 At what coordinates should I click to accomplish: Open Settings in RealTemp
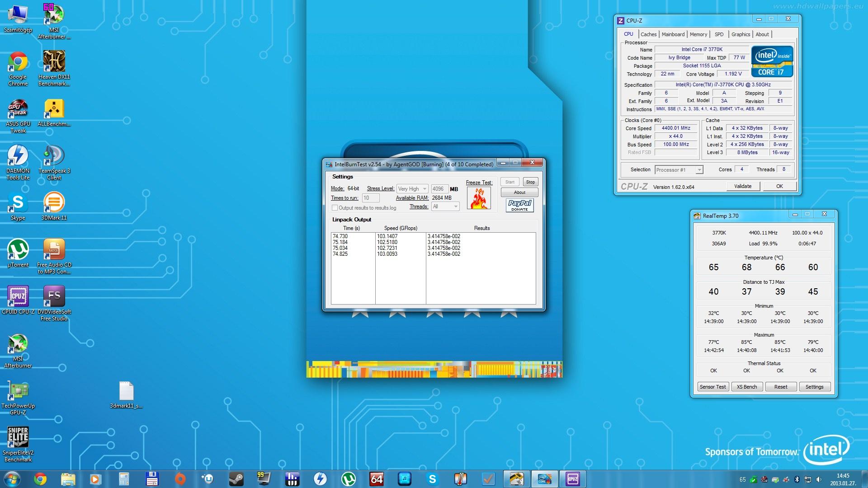point(814,387)
